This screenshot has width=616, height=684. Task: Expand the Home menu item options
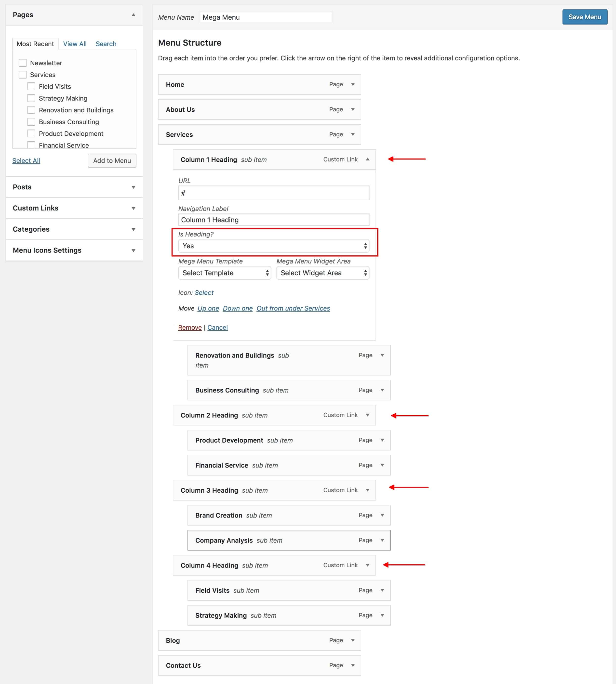[x=353, y=84]
